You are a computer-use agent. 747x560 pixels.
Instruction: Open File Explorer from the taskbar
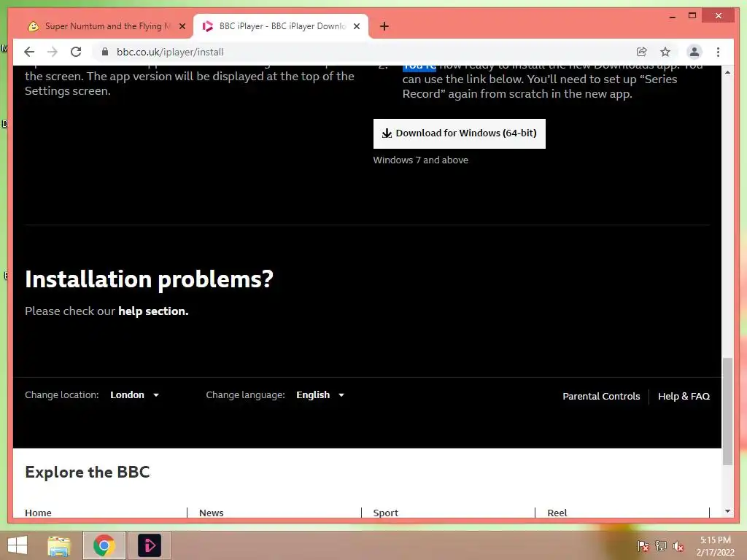pos(59,545)
